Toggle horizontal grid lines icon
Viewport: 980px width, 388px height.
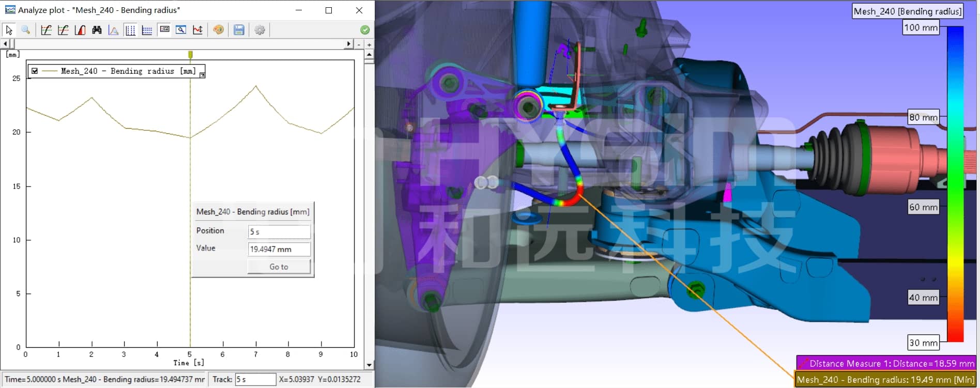tap(147, 30)
